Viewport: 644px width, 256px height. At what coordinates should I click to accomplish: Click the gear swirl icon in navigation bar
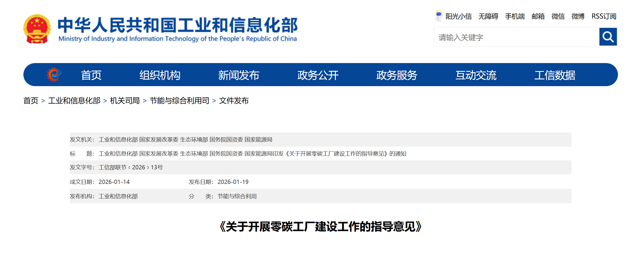(x=54, y=75)
